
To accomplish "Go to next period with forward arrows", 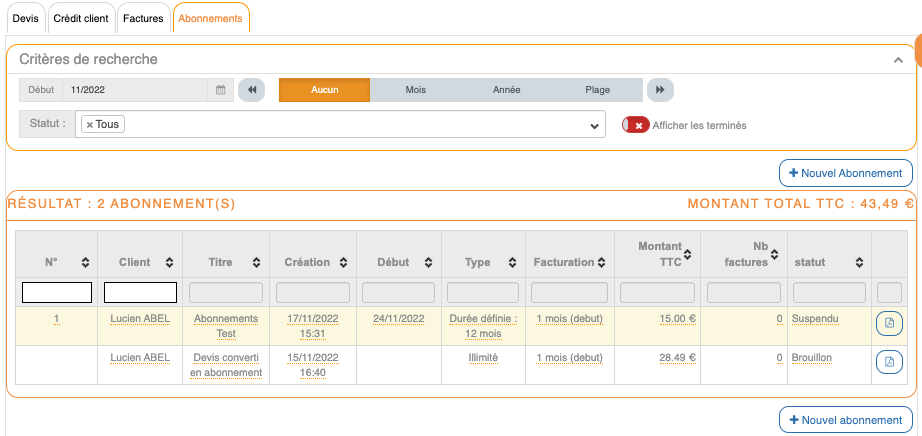I will [x=659, y=90].
